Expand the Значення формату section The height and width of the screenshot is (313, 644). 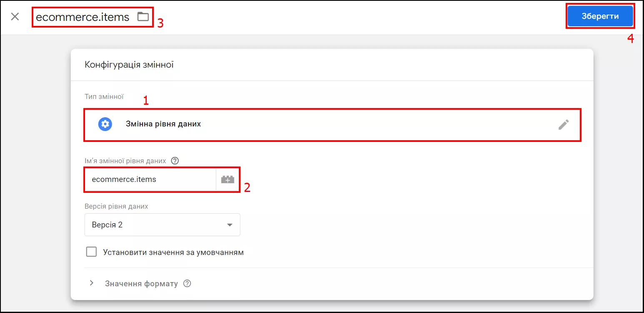tap(92, 283)
